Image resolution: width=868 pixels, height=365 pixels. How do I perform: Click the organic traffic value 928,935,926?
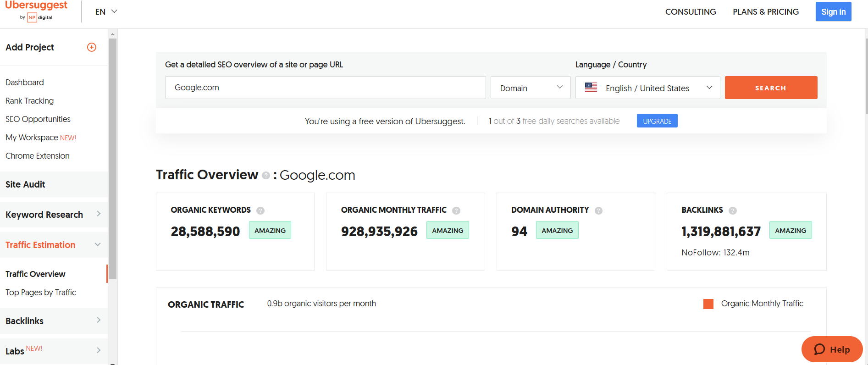pyautogui.click(x=379, y=232)
